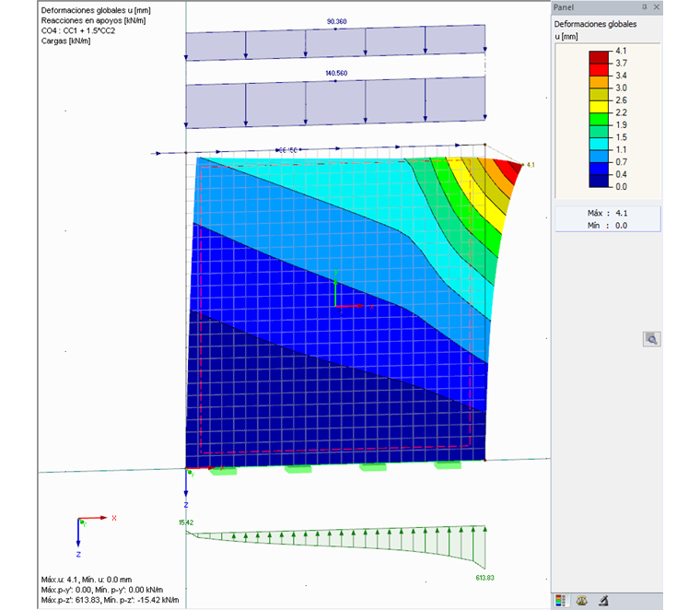The height and width of the screenshot is (610, 700).
Task: Select the olive yellow 3.0 color swatch
Action: tap(599, 94)
